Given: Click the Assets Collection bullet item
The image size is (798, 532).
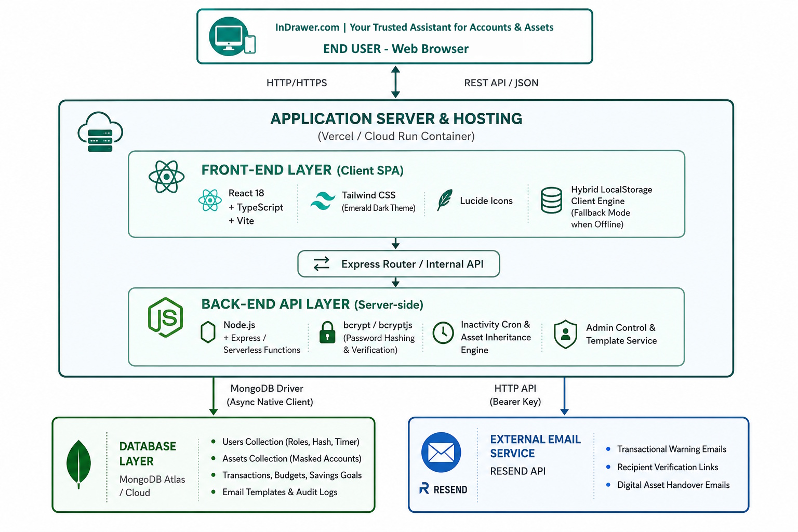Looking at the screenshot, I should [291, 459].
